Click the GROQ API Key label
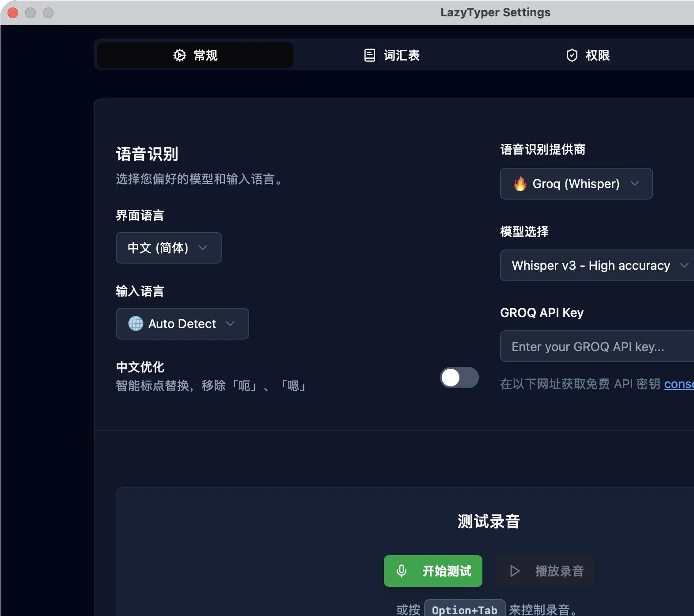Screen dimensions: 694x616 (542, 313)
